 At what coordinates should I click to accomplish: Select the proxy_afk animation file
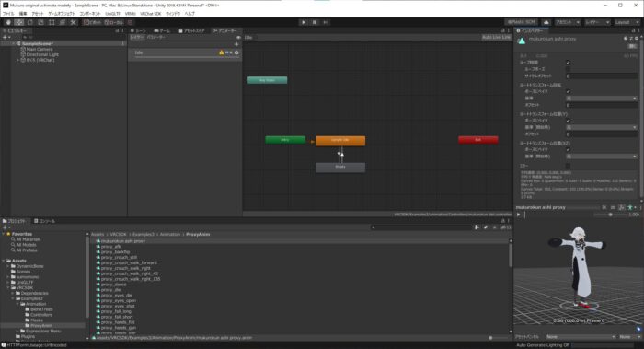[x=111, y=247]
